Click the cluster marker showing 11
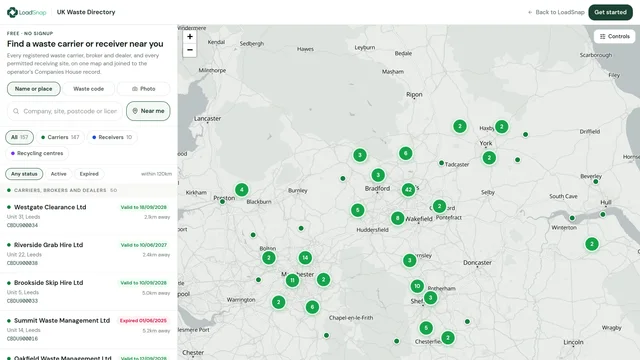Viewport: 640px width, 360px height. coord(292,280)
